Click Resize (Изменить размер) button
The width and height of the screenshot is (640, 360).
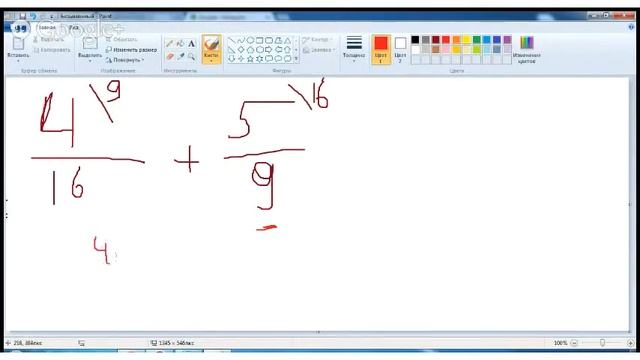tap(131, 50)
